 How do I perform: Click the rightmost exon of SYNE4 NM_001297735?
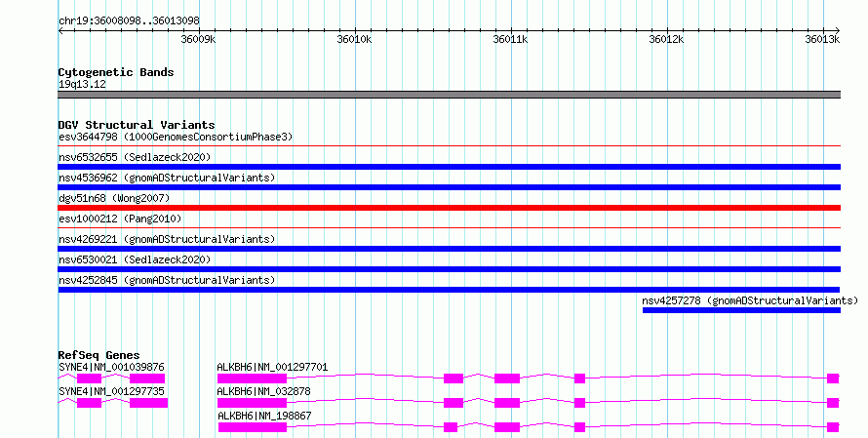coord(148,403)
